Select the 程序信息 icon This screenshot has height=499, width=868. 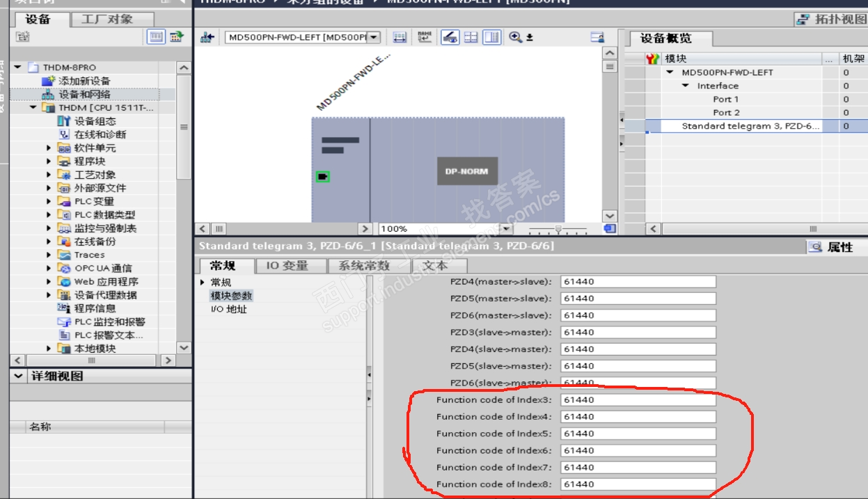pyautogui.click(x=64, y=308)
